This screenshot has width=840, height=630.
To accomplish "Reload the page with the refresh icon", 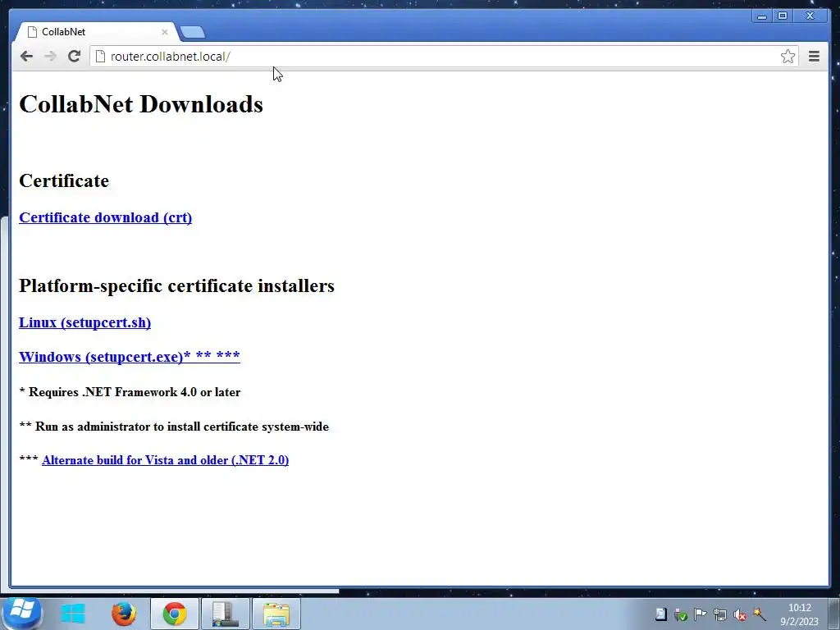I will click(x=74, y=57).
